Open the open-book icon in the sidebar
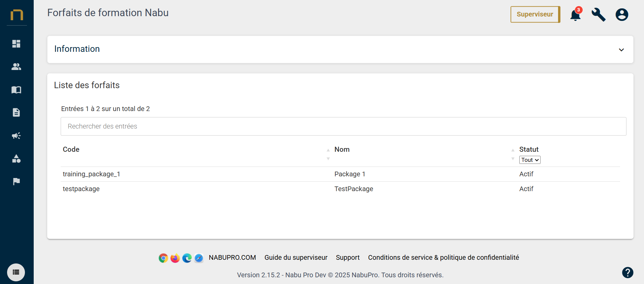644x284 pixels. [x=16, y=90]
